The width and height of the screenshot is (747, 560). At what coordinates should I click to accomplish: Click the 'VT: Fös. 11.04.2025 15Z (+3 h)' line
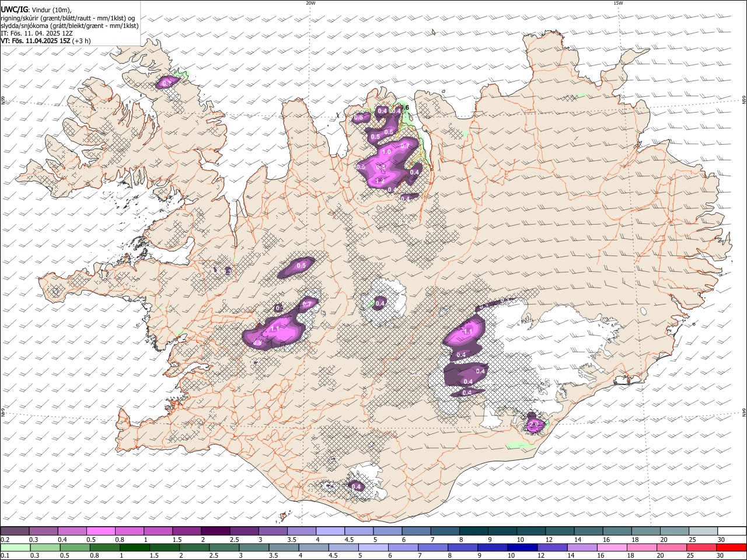(x=46, y=41)
